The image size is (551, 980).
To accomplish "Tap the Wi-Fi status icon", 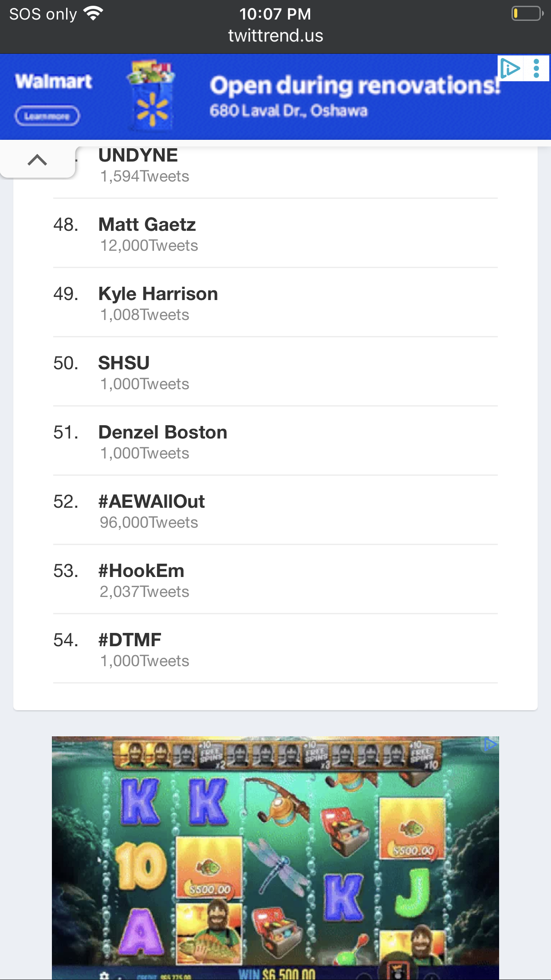I will tap(94, 14).
